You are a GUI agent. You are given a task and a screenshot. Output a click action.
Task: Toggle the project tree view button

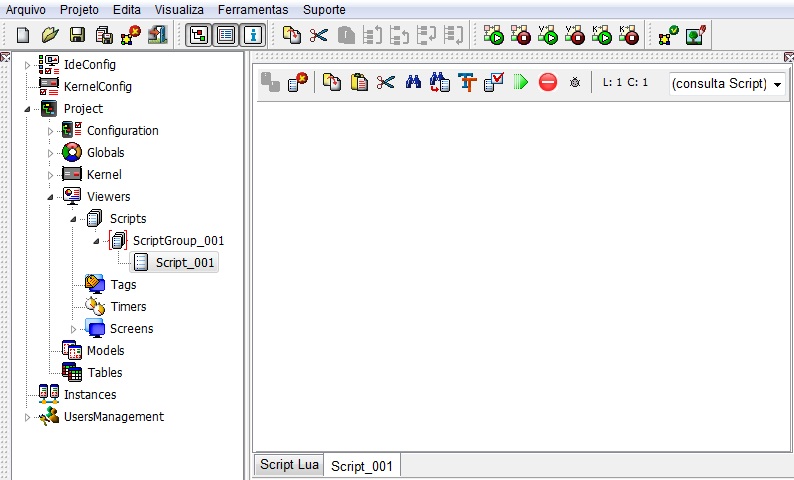pyautogui.click(x=198, y=35)
